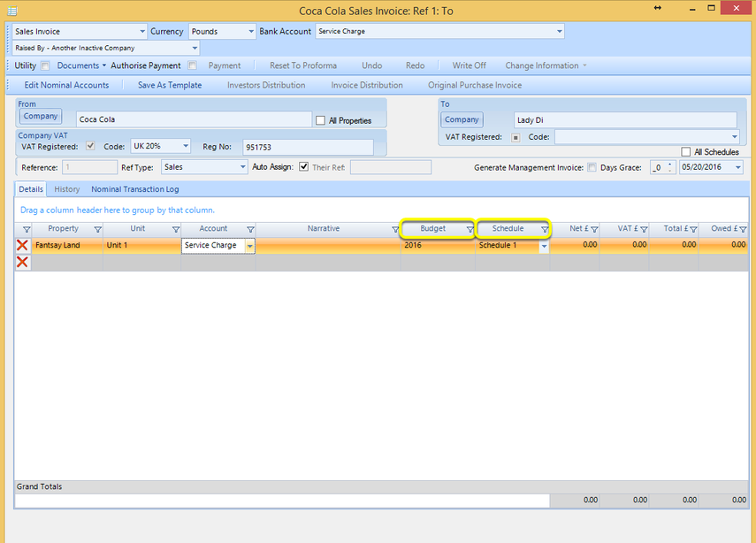Open the Unit column filter icon
This screenshot has height=543, width=756.
[x=176, y=229]
